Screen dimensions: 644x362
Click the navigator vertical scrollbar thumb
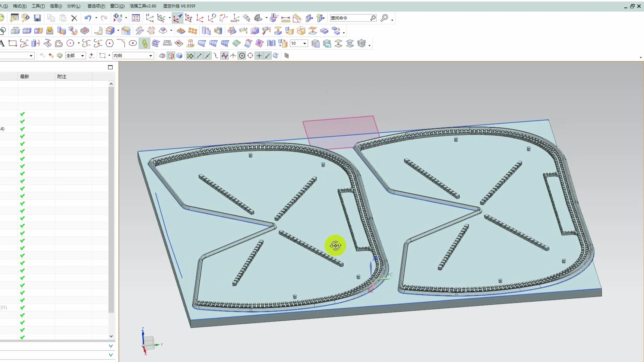111,200
